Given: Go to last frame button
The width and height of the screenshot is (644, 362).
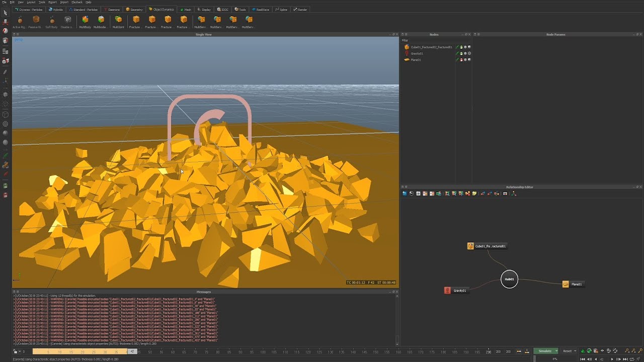Looking at the screenshot, I should 625,359.
